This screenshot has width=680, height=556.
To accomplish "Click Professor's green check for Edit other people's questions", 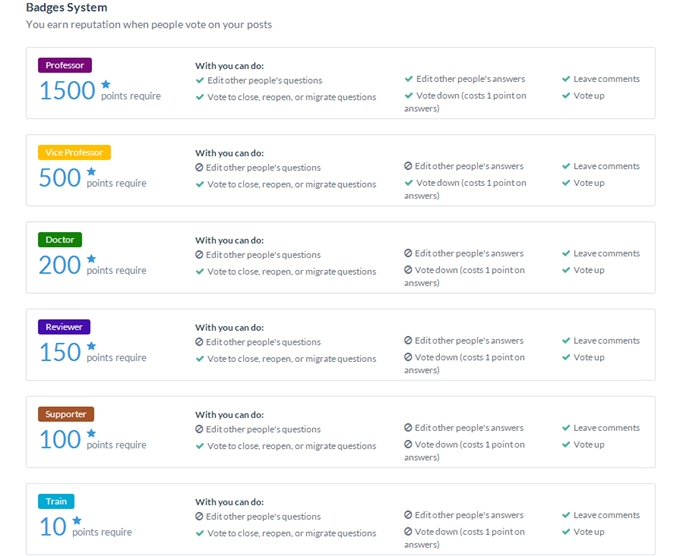I will 200,80.
